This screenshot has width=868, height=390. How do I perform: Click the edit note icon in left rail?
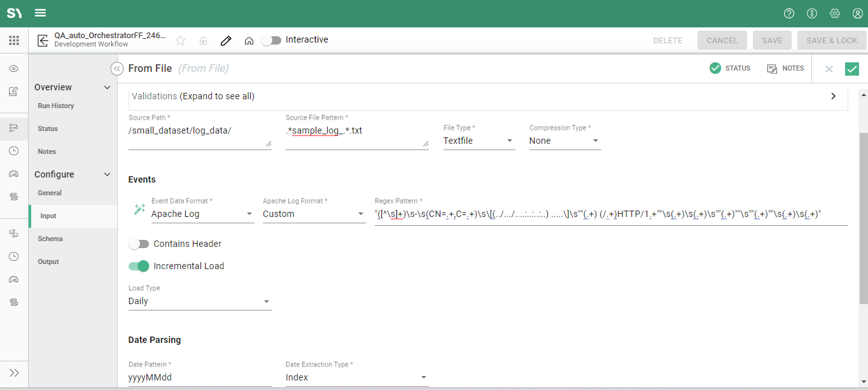coord(14,92)
